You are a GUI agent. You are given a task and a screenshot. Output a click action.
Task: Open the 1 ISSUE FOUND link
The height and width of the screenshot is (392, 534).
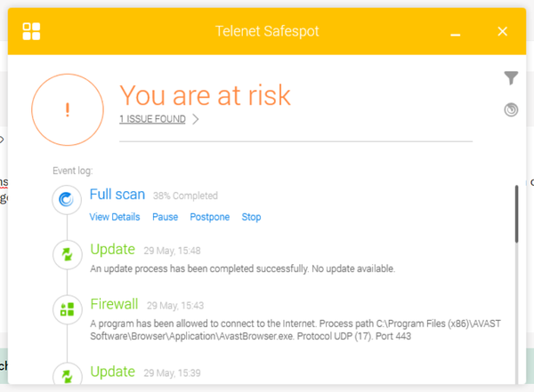(152, 119)
